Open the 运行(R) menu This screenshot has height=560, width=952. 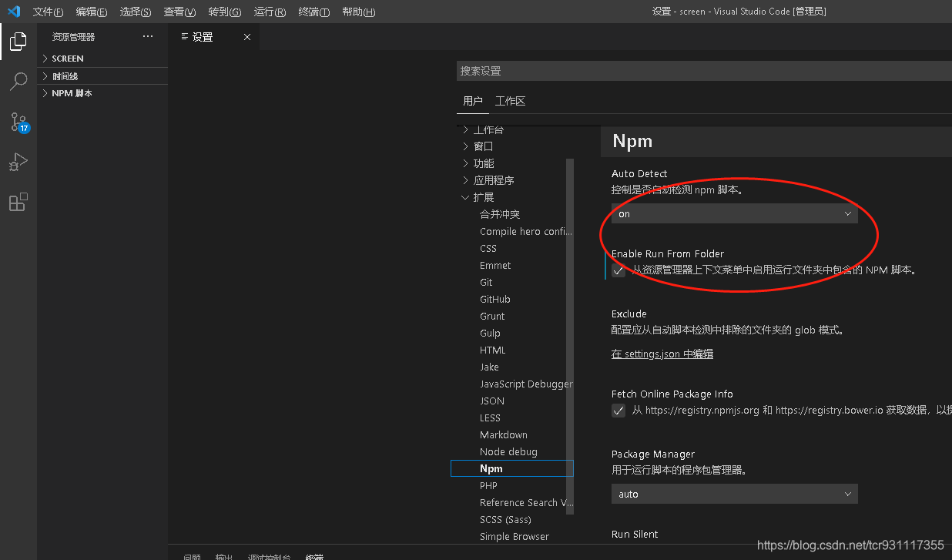(x=270, y=12)
